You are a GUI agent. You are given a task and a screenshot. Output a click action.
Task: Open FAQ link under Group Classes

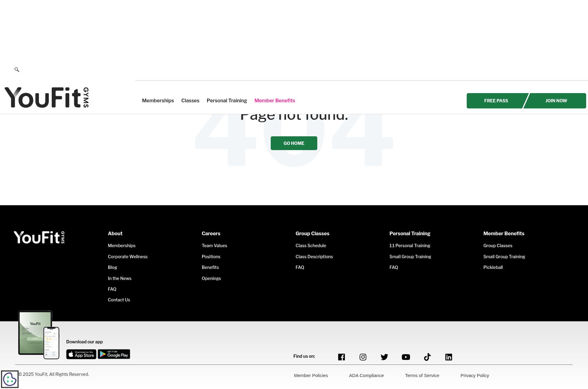[x=300, y=267]
